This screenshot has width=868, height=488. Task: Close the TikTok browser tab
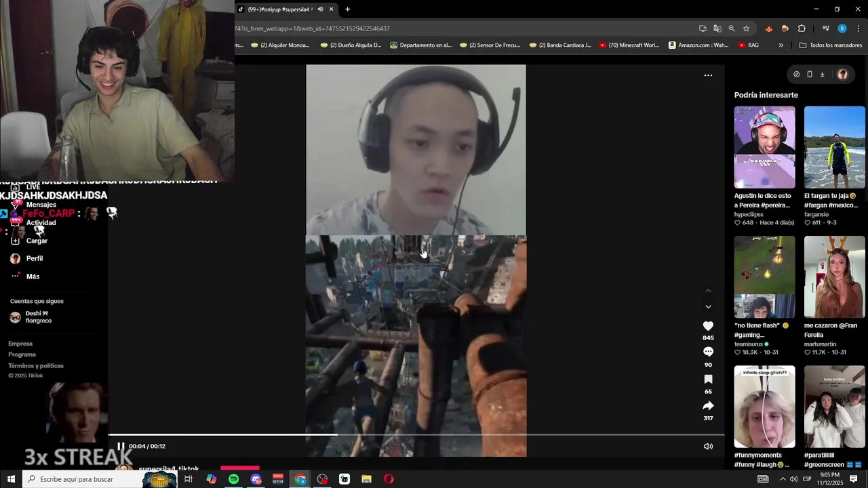click(x=331, y=9)
